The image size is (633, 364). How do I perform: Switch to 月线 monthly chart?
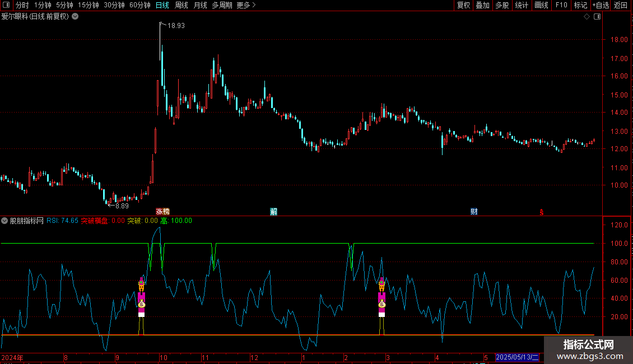tap(200, 5)
